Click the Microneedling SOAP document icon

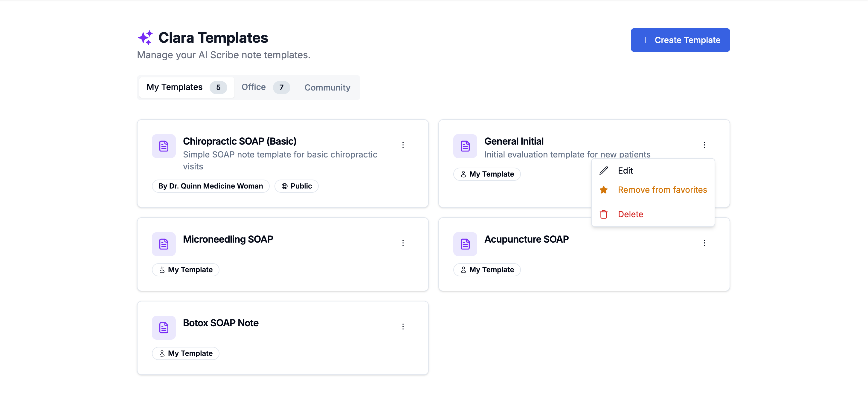tap(164, 244)
